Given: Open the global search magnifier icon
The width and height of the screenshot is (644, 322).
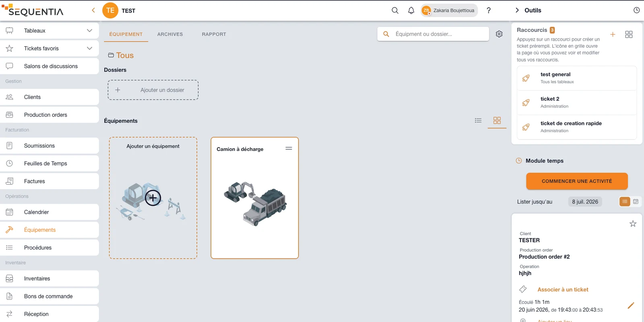Looking at the screenshot, I should click(395, 10).
